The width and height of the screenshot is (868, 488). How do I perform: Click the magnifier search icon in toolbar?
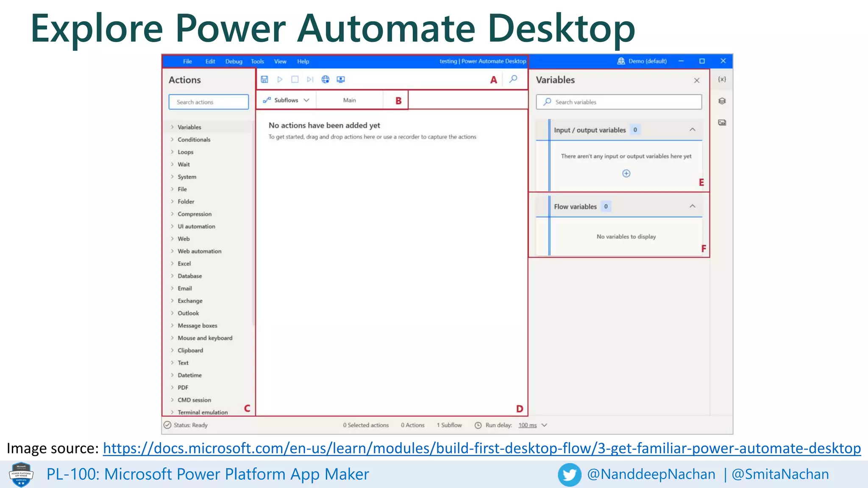[x=513, y=79]
